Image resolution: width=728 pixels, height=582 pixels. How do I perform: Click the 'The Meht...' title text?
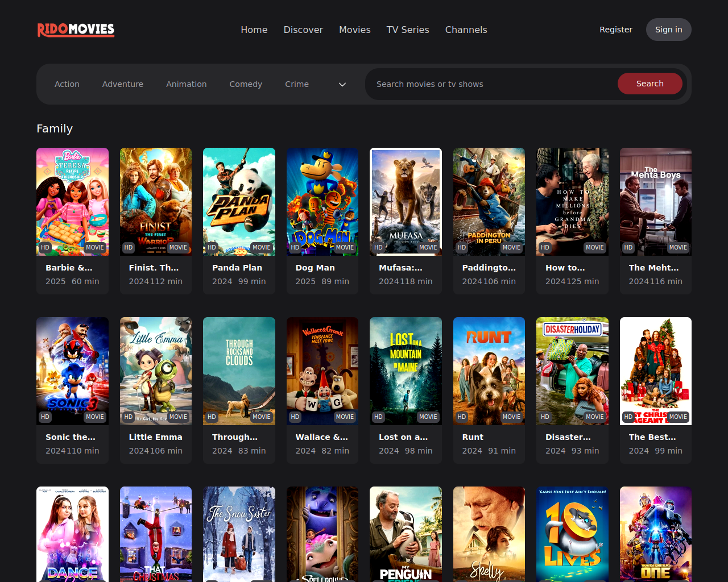pyautogui.click(x=653, y=268)
